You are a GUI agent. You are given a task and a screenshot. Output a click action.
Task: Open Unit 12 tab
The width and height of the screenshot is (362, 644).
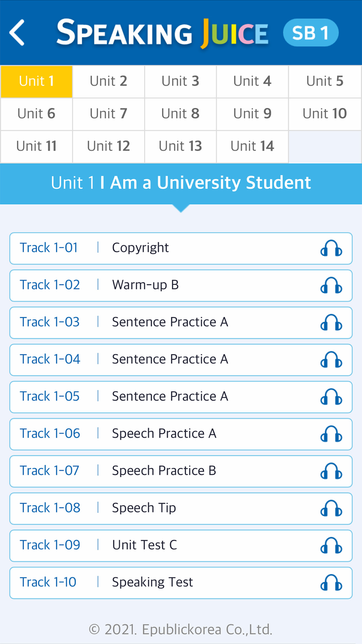(109, 146)
